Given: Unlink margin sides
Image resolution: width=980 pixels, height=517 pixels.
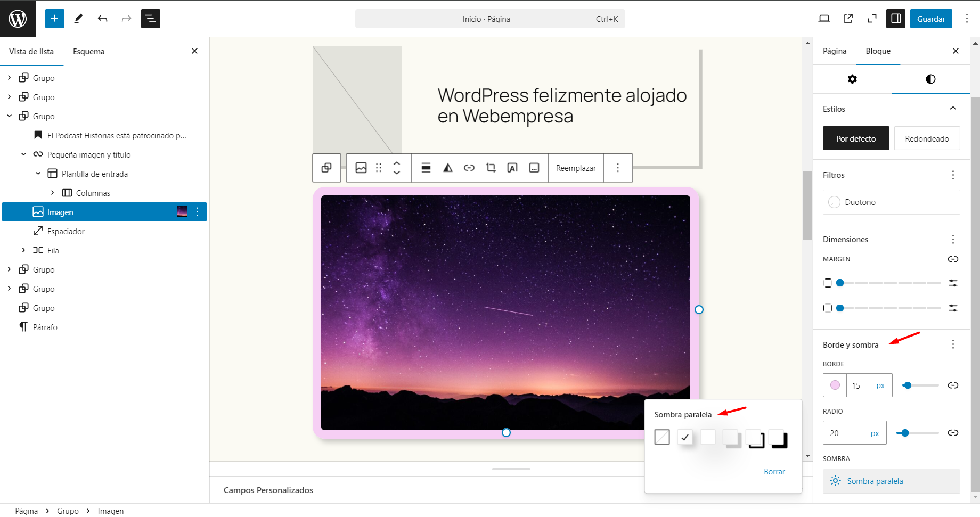Looking at the screenshot, I should [x=953, y=259].
